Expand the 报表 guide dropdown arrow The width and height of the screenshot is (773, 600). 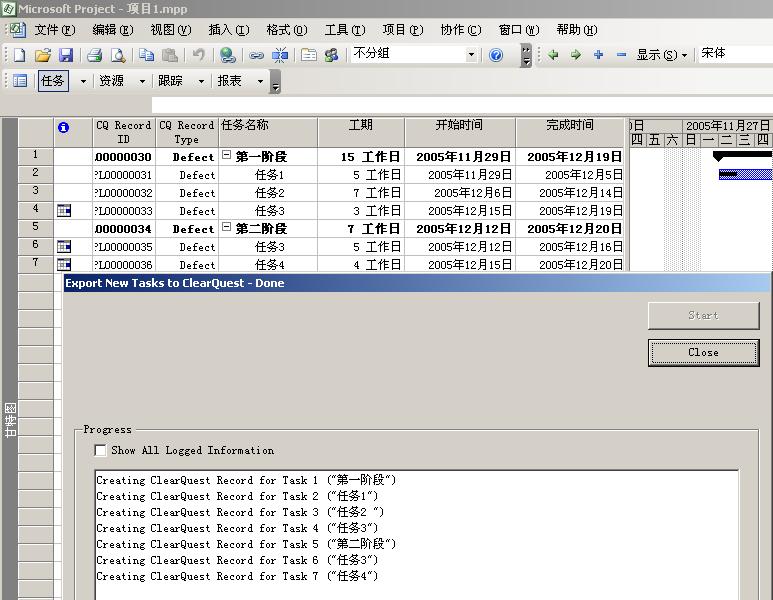click(x=260, y=81)
